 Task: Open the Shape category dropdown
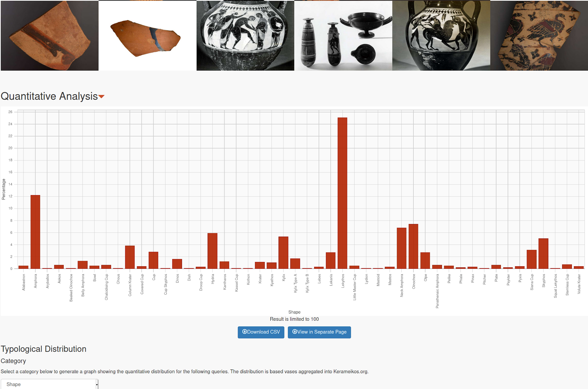(49, 384)
